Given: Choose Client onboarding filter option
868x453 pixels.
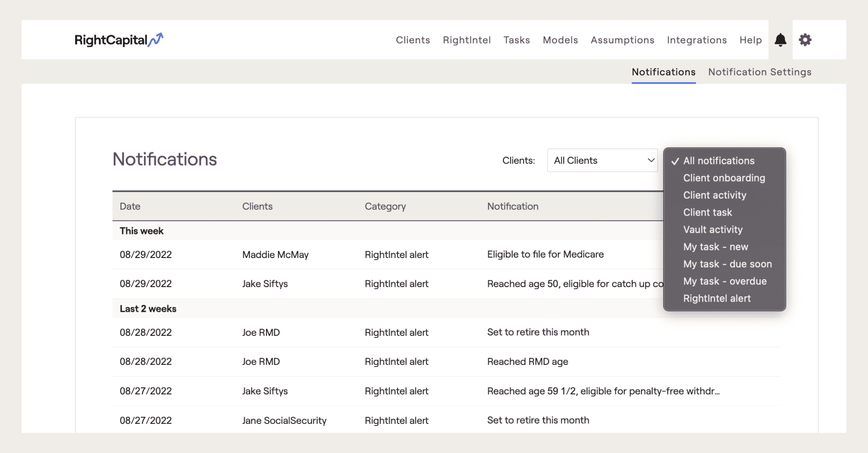Looking at the screenshot, I should point(724,178).
